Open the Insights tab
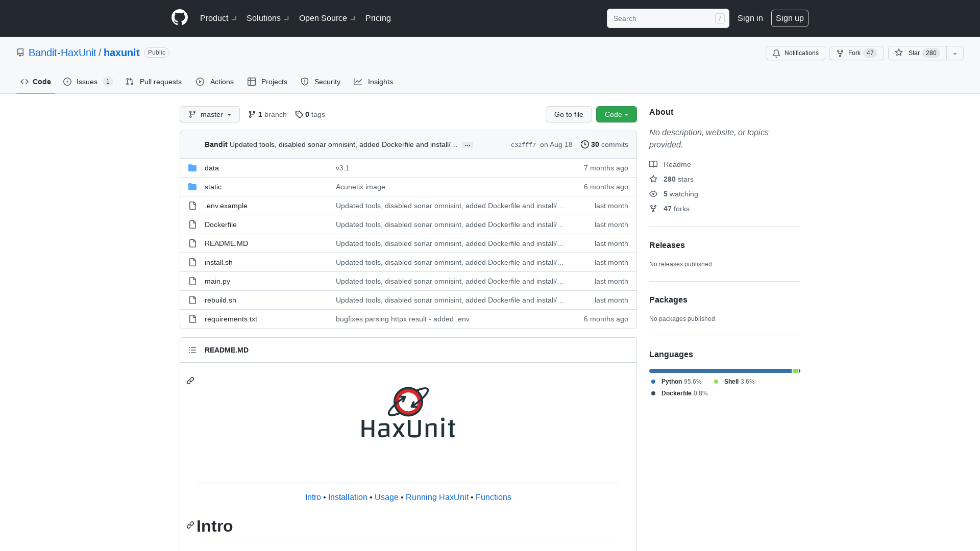The height and width of the screenshot is (551, 980). tap(374, 82)
